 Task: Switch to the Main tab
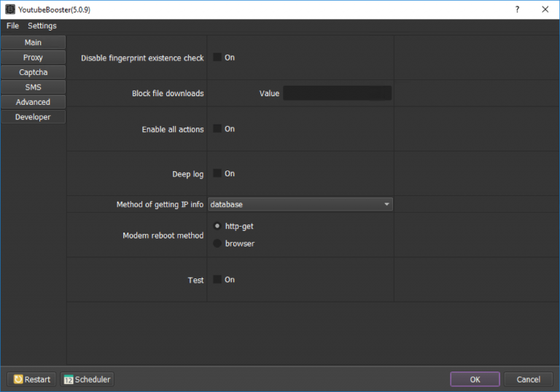coord(34,42)
